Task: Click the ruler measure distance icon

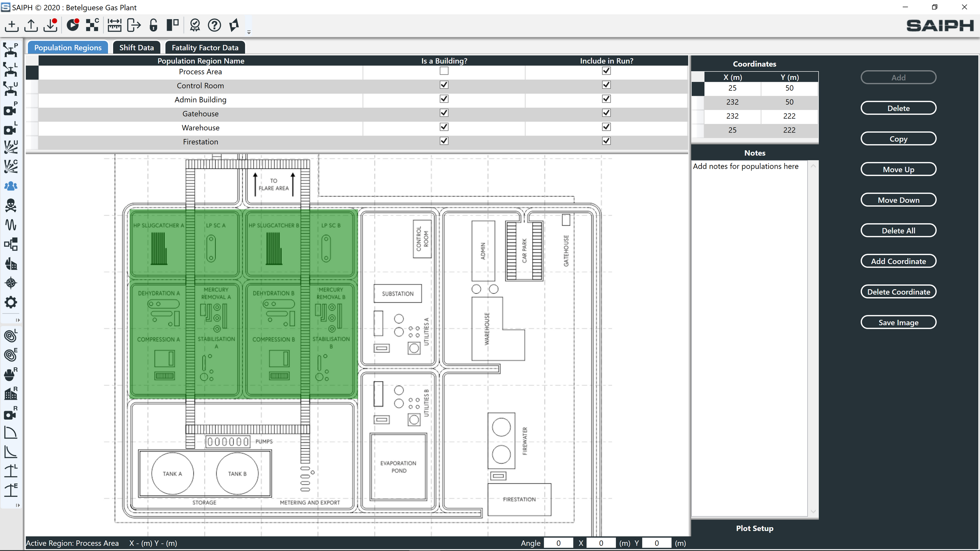Action: [114, 26]
